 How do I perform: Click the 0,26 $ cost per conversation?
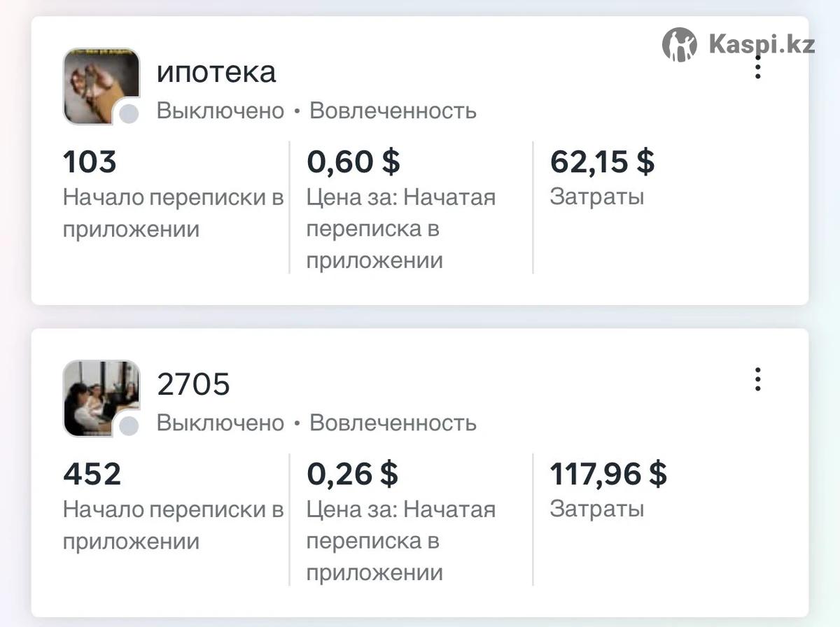[352, 474]
